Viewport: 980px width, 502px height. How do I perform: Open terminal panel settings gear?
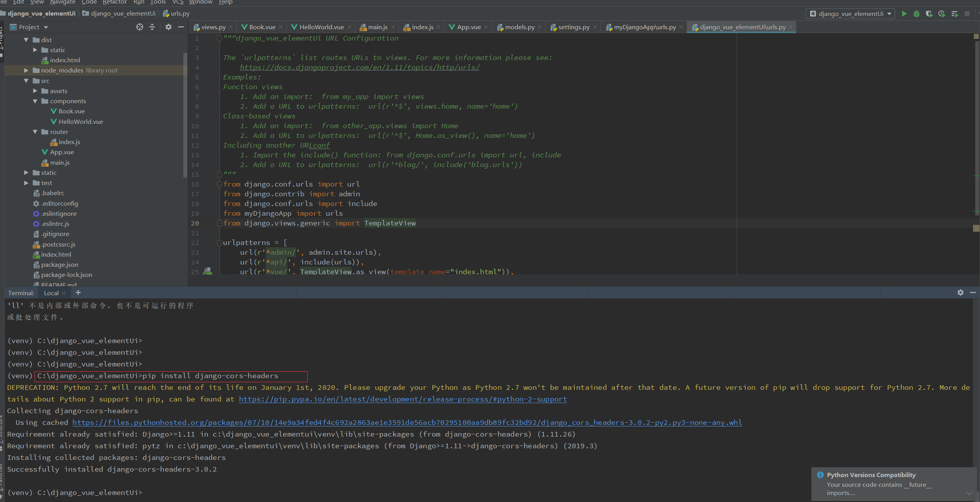click(960, 292)
